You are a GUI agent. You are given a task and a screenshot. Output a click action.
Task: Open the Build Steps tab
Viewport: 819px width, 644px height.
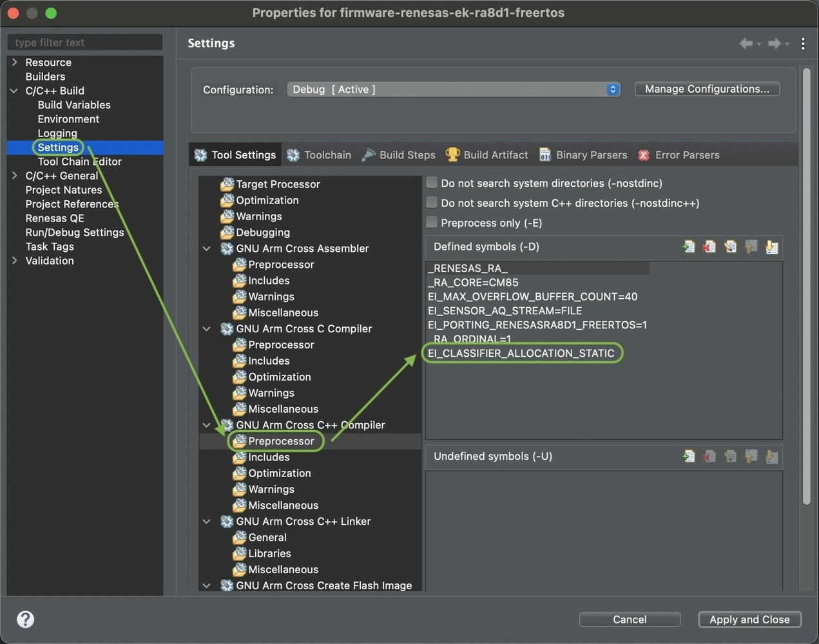pos(399,155)
